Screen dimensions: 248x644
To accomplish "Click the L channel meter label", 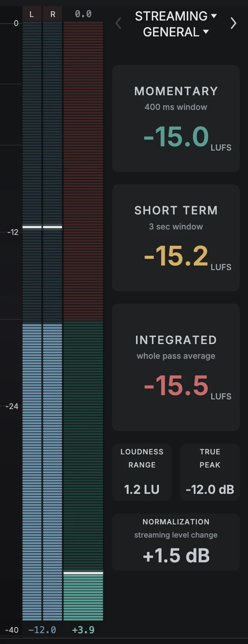I will click(32, 14).
